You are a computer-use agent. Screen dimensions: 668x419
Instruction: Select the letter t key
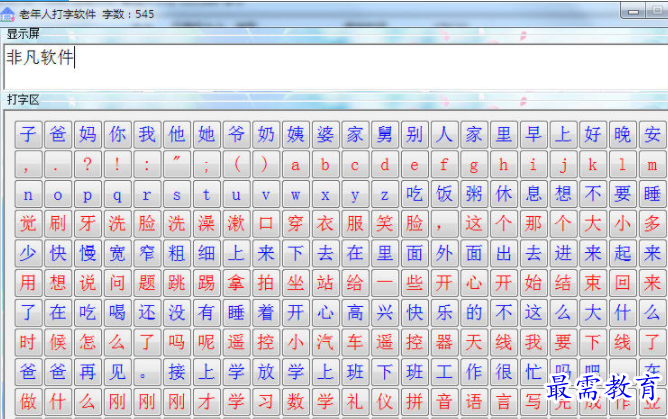click(207, 194)
